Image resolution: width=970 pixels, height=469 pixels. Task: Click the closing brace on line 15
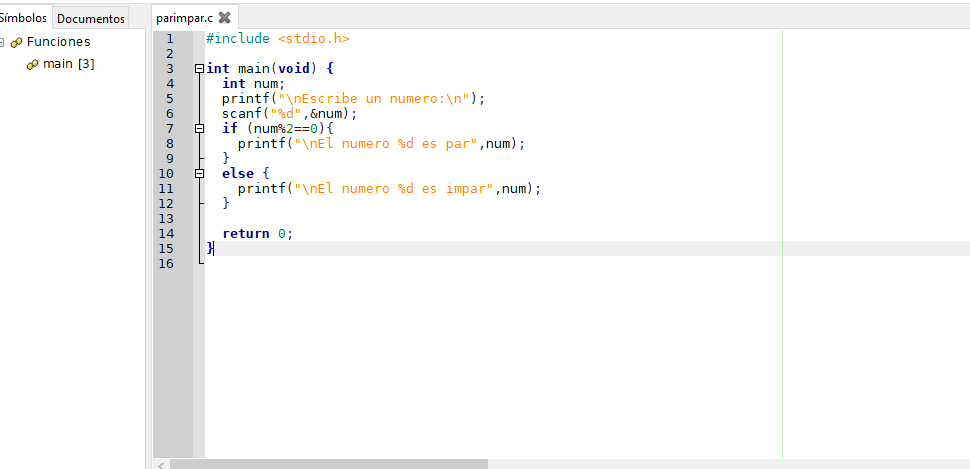coord(210,249)
